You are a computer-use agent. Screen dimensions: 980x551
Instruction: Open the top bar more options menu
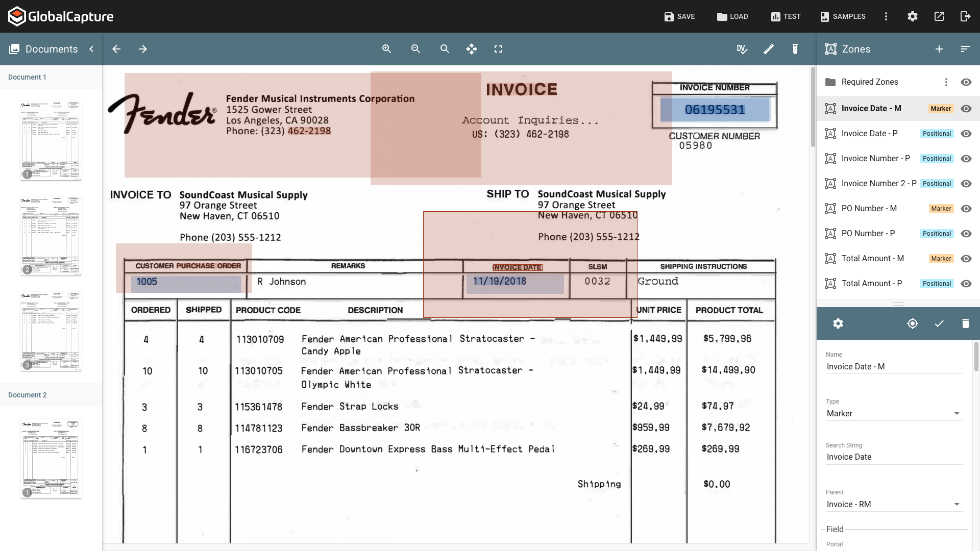(886, 16)
